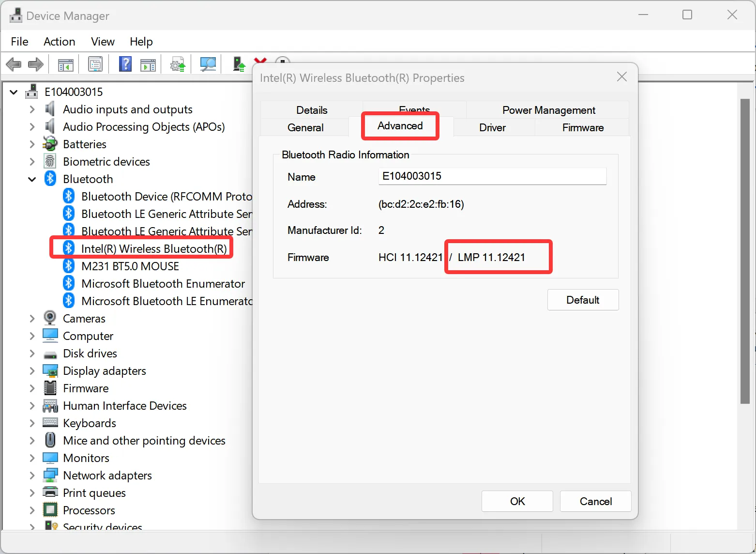Open the Help menu

[141, 42]
